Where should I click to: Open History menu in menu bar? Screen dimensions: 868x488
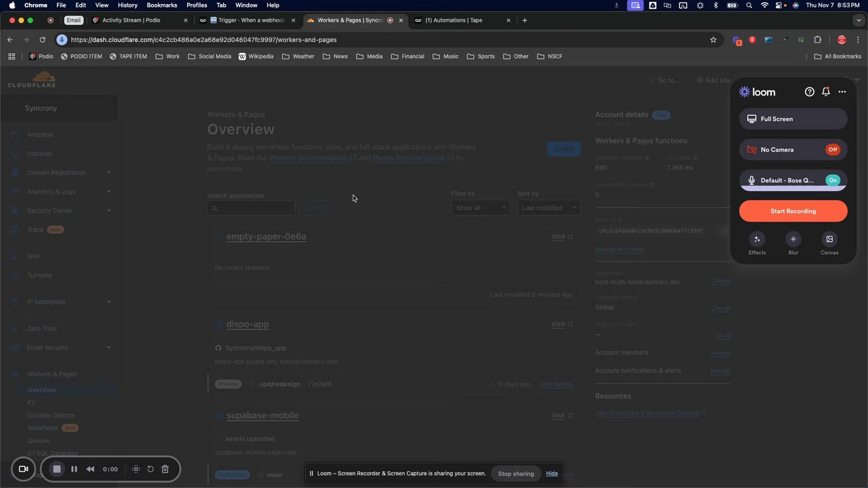click(x=127, y=5)
